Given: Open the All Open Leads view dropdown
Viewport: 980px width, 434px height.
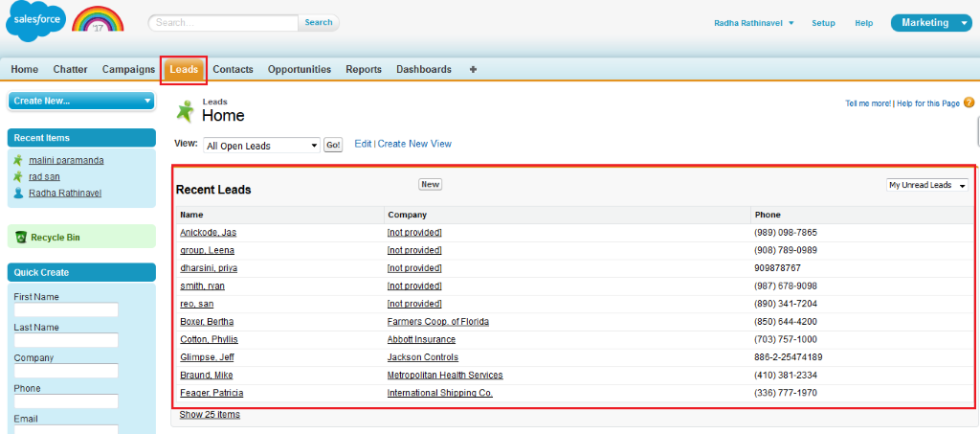Looking at the screenshot, I should [262, 146].
